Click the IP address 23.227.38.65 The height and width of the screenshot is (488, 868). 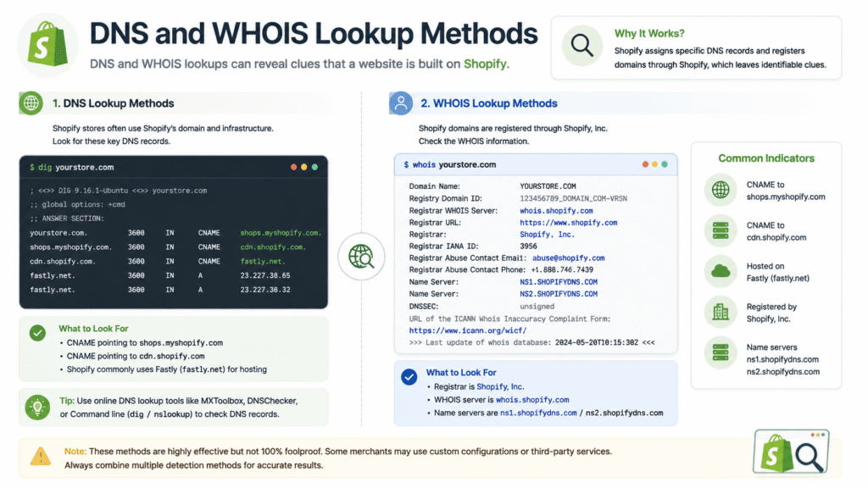pyautogui.click(x=264, y=275)
